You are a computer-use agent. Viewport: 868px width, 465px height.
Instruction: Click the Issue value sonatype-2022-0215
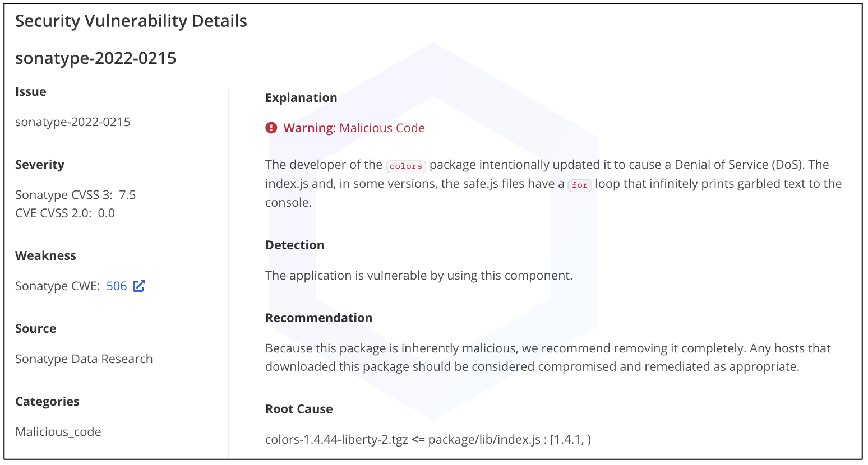click(x=73, y=122)
